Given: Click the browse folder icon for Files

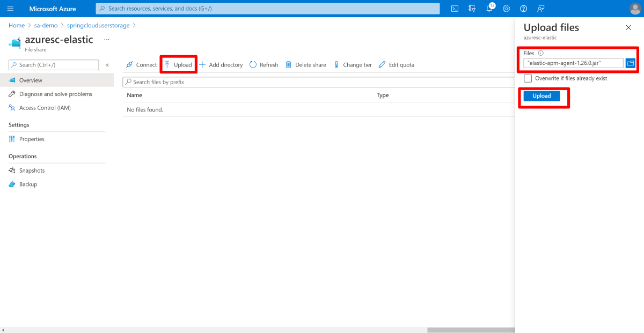Looking at the screenshot, I should tap(630, 63).
